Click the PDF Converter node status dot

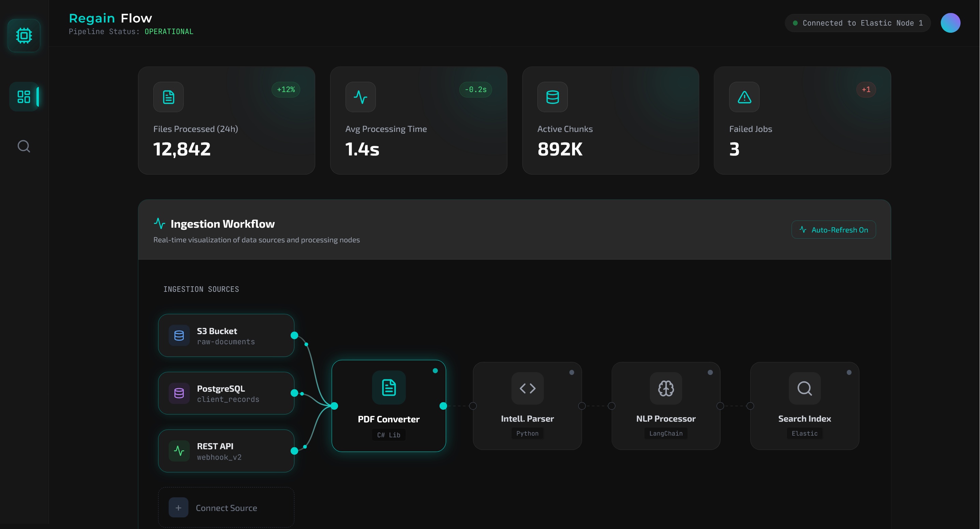(435, 371)
